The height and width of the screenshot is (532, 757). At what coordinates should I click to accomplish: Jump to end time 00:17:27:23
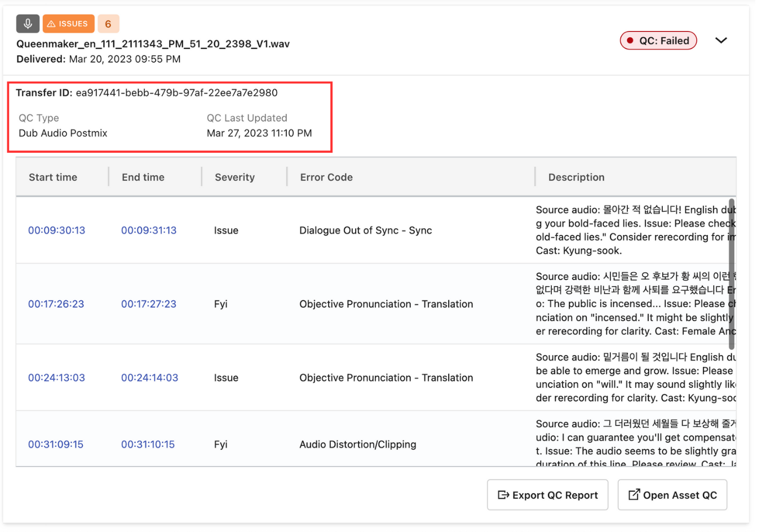pos(149,304)
